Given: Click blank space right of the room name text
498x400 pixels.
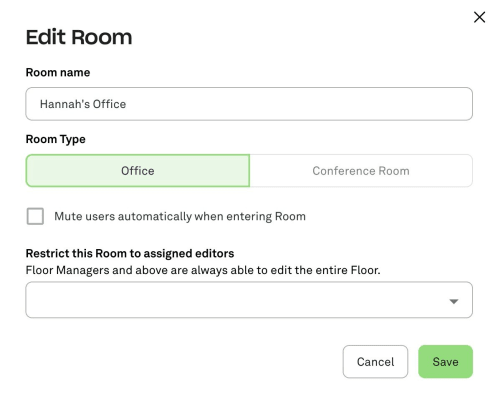Looking at the screenshot, I should tap(297, 104).
